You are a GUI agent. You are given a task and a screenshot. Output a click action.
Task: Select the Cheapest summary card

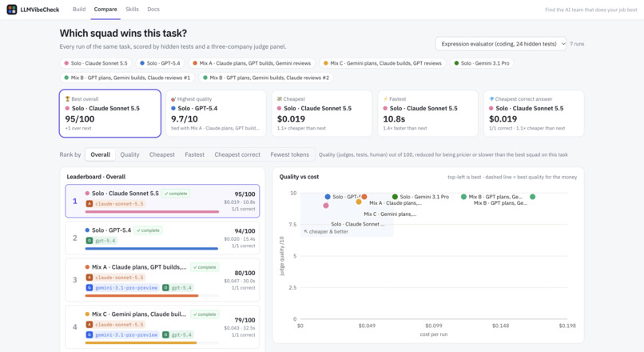[x=322, y=113]
